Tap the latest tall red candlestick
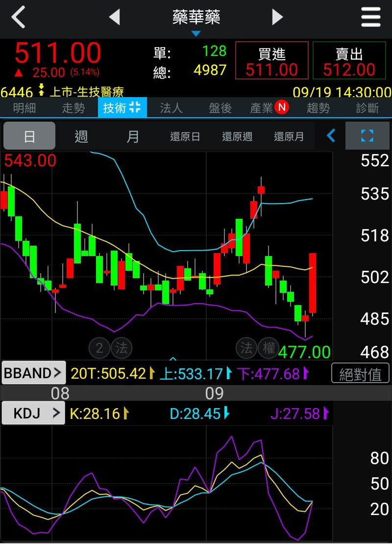This screenshot has width=392, height=544. (x=312, y=283)
